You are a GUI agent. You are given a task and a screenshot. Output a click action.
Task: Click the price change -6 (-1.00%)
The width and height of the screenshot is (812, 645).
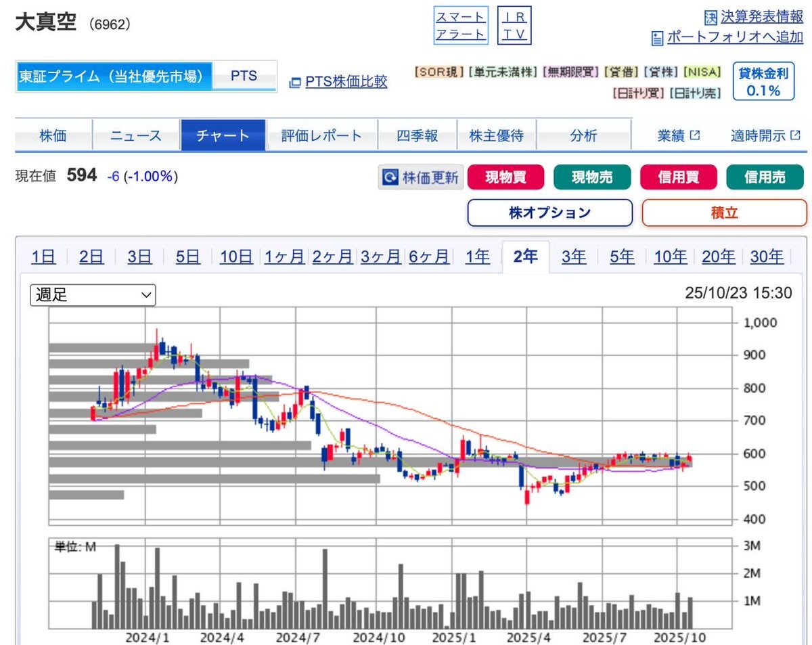click(143, 177)
